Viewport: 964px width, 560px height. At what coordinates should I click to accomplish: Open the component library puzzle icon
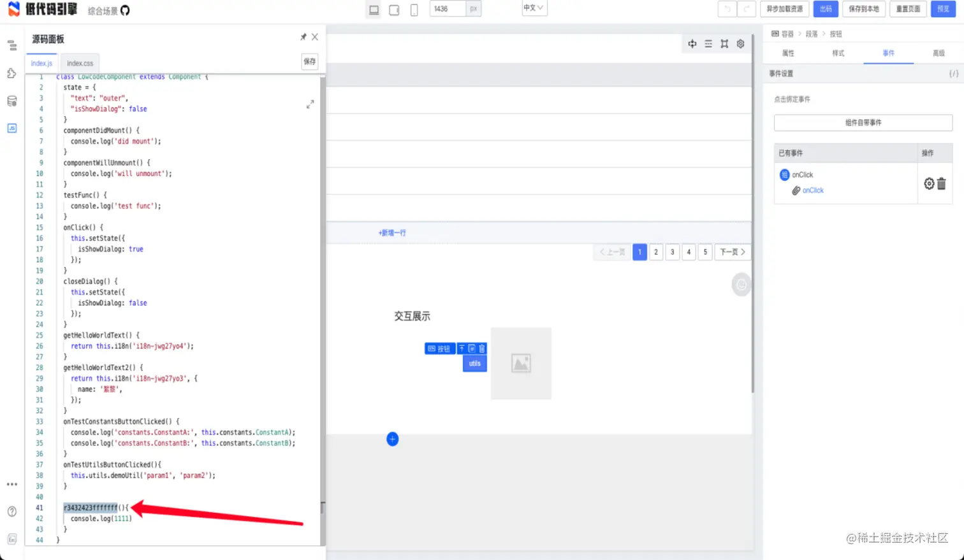pos(12,73)
